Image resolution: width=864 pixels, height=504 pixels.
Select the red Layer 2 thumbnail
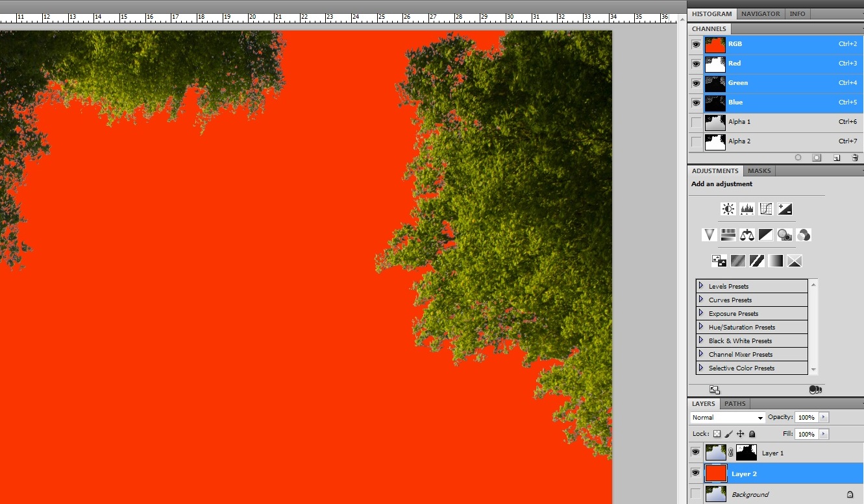tap(716, 474)
